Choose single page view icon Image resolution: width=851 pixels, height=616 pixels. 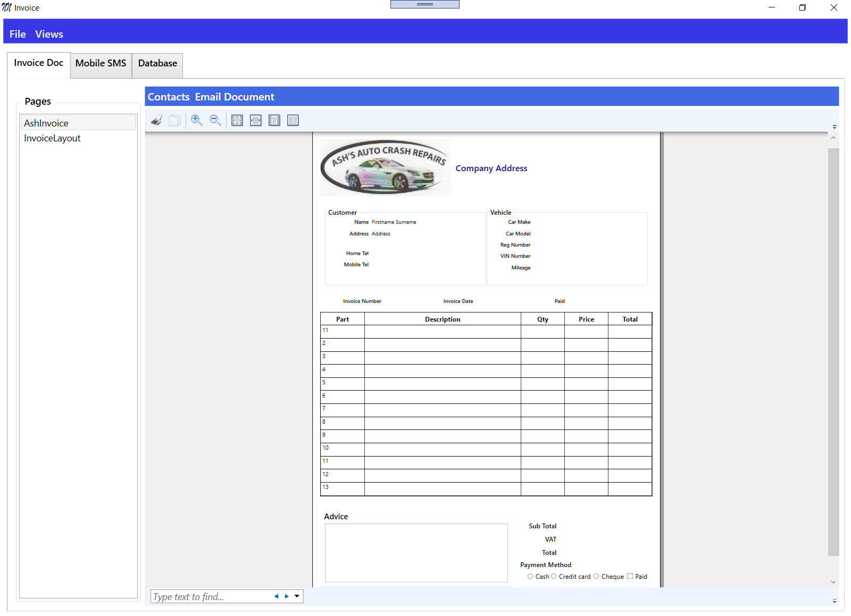point(274,120)
